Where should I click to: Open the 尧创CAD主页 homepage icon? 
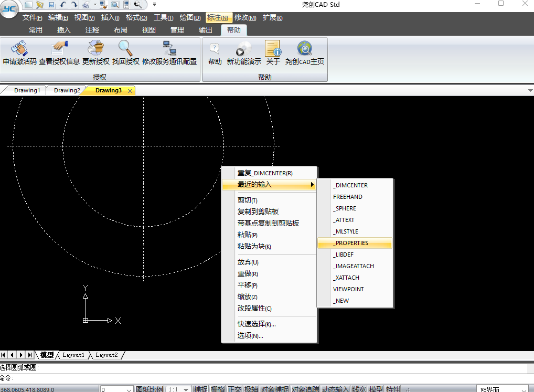pyautogui.click(x=304, y=49)
